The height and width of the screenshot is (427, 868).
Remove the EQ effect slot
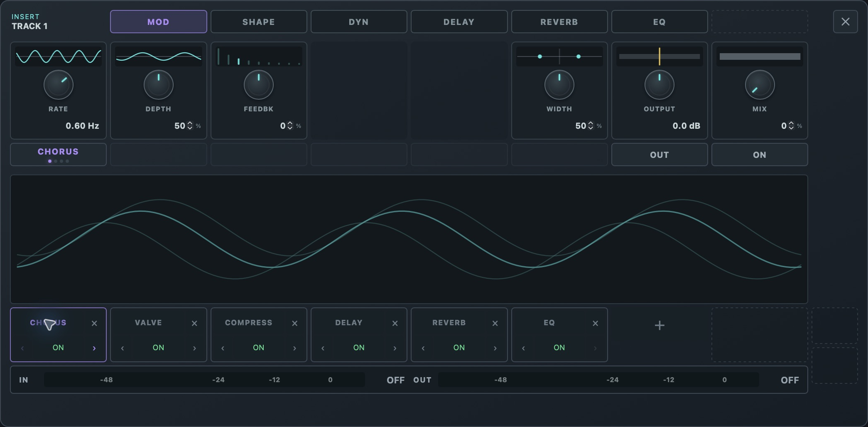[x=595, y=323]
